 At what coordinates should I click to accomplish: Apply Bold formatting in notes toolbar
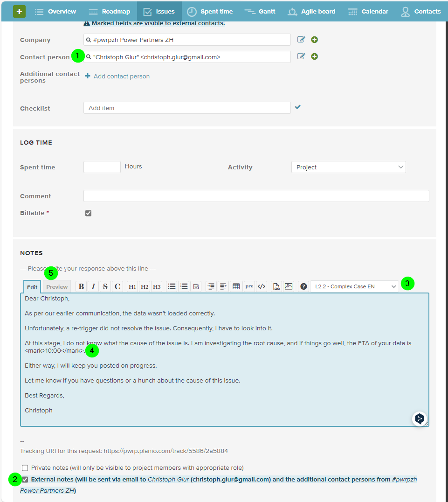pos(81,286)
